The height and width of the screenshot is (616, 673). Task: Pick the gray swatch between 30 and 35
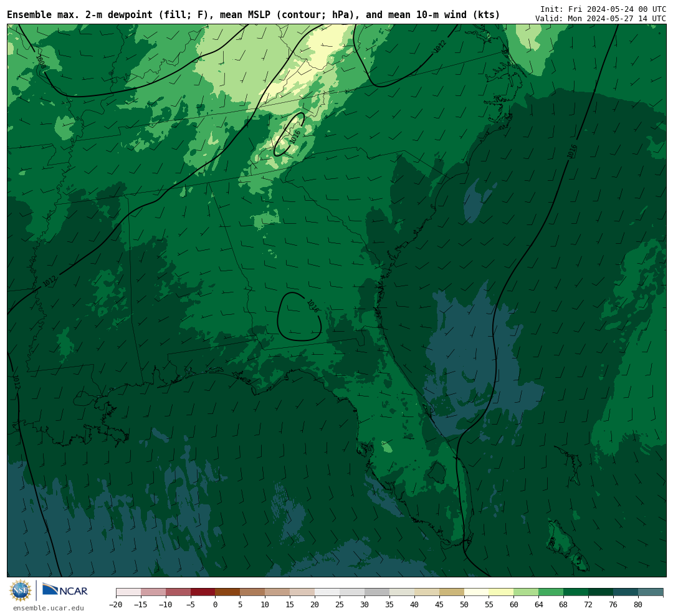click(x=377, y=592)
